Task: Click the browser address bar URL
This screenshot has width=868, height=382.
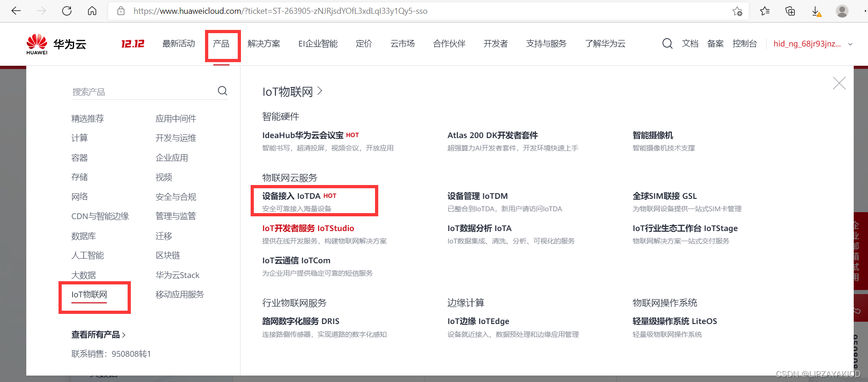Action: coord(280,11)
